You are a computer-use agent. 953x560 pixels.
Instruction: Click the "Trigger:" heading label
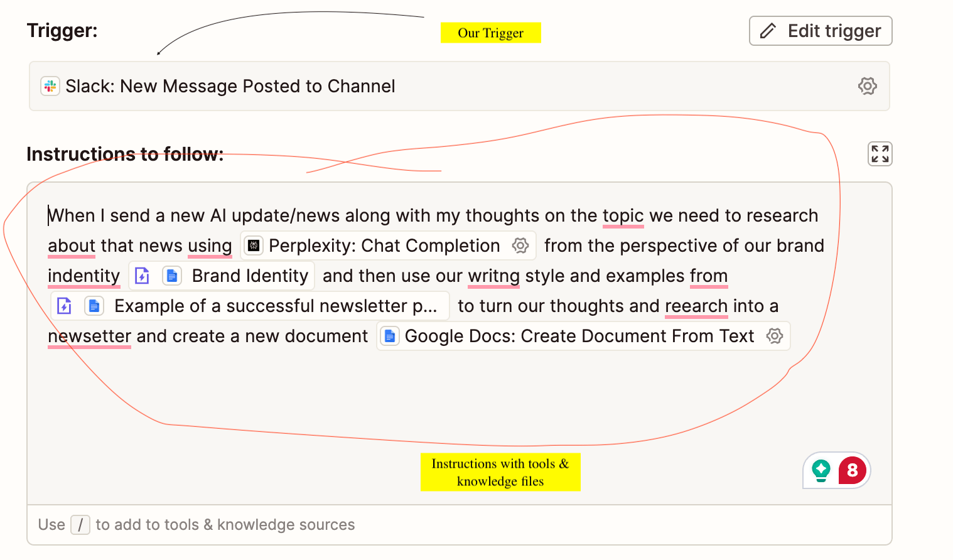[x=62, y=30]
